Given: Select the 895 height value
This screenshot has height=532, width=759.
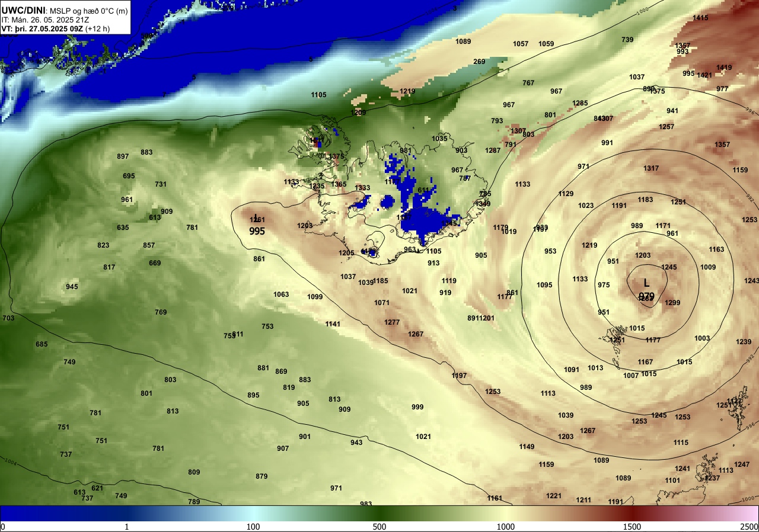Looking at the screenshot, I should point(253,395).
